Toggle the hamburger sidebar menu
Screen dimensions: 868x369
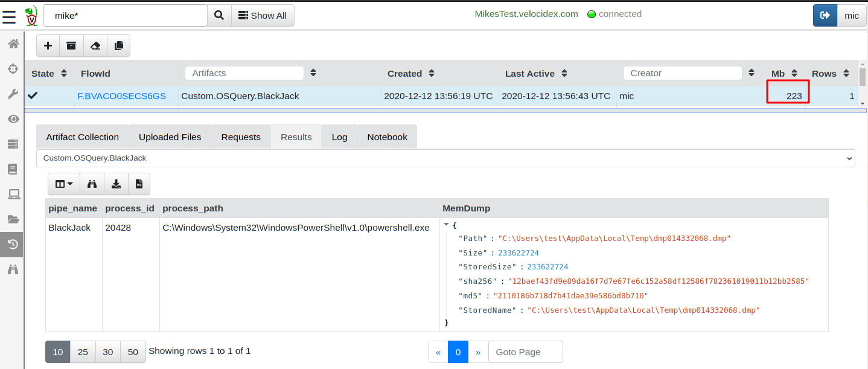point(10,16)
